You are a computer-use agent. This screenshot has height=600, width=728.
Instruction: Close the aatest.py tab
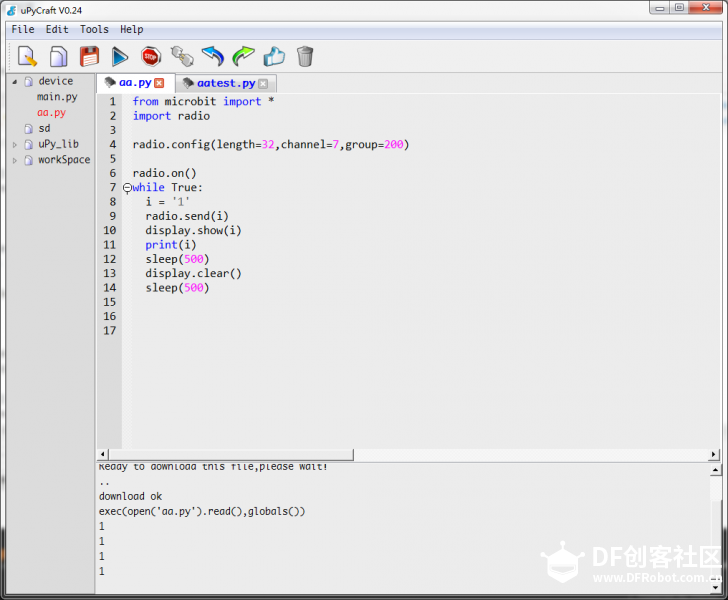[263, 84]
